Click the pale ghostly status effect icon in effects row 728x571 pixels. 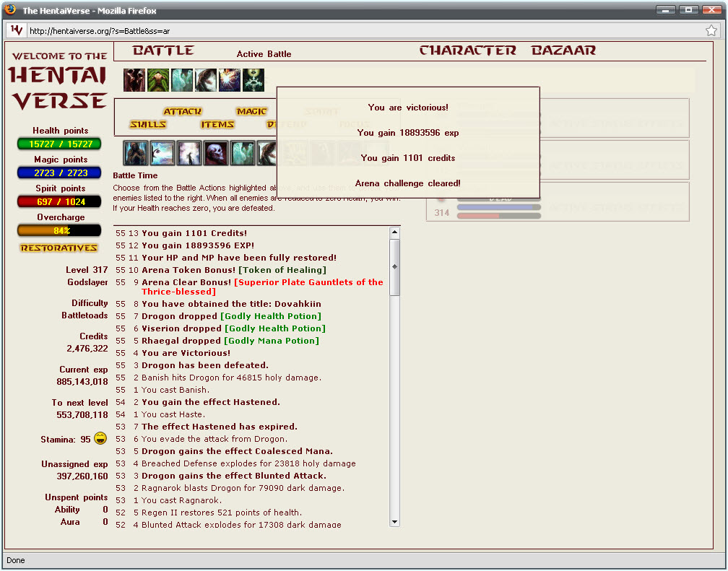tap(182, 80)
